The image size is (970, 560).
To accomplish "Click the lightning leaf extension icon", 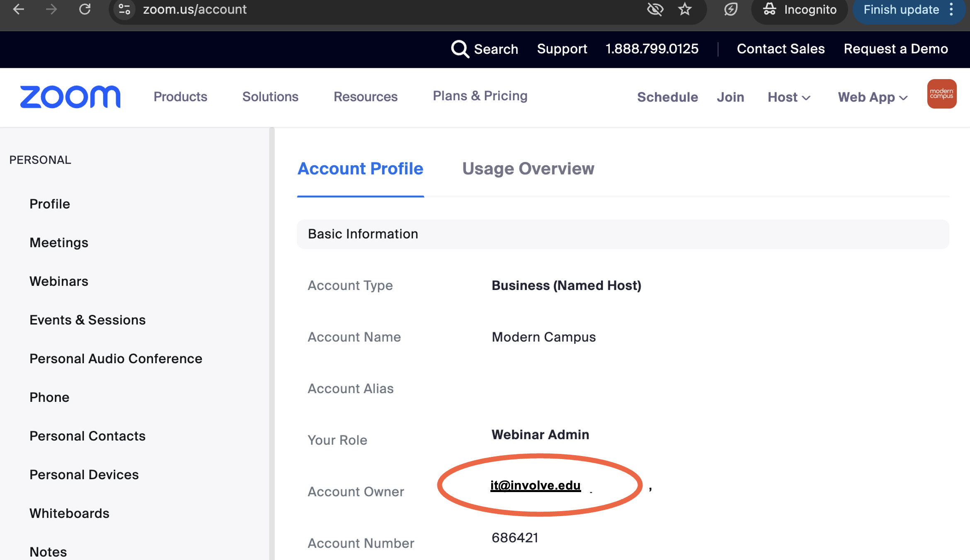I will [731, 9].
